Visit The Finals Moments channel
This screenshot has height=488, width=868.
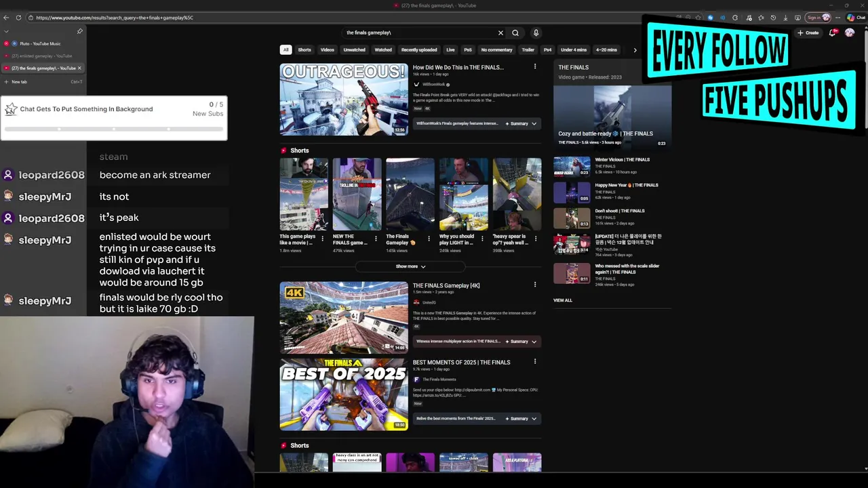439,380
